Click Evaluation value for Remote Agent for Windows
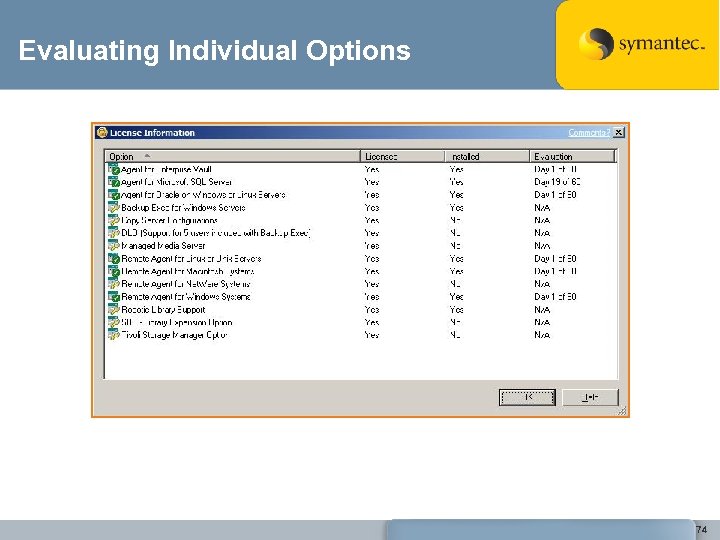Image resolution: width=720 pixels, height=540 pixels. [555, 297]
